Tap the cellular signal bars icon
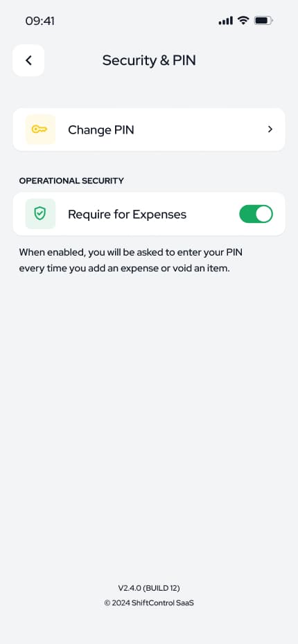The width and height of the screenshot is (298, 644). pos(226,21)
